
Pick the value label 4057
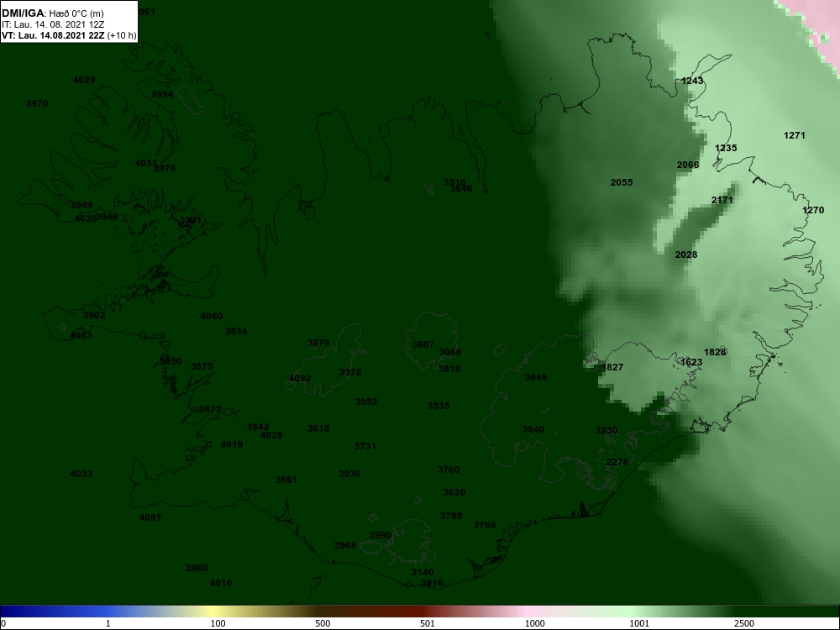145,163
